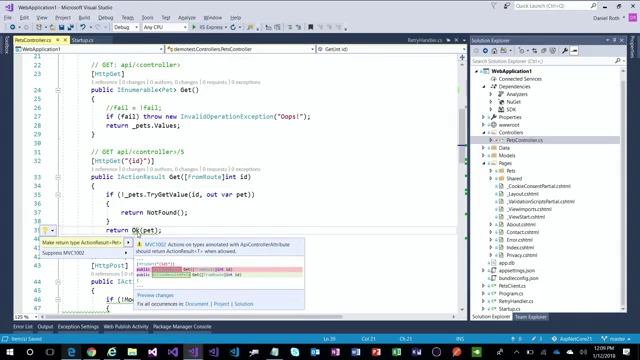The height and width of the screenshot is (360, 640).
Task: Click the editor horizontal scrollbar thumb
Action: 194,317
